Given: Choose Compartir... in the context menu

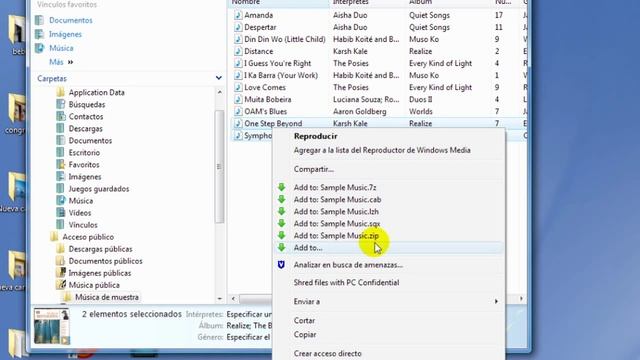Looking at the screenshot, I should (x=313, y=169).
